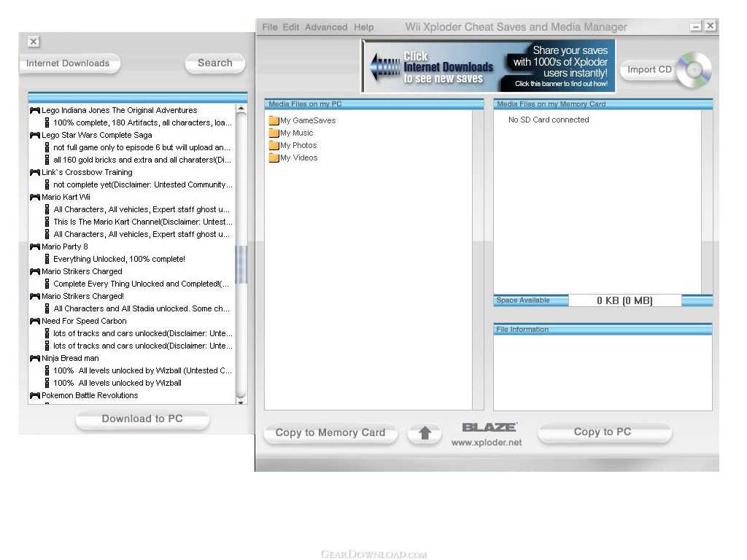The width and height of the screenshot is (747, 560).
Task: Click Copy to Memory Card button
Action: click(x=330, y=433)
